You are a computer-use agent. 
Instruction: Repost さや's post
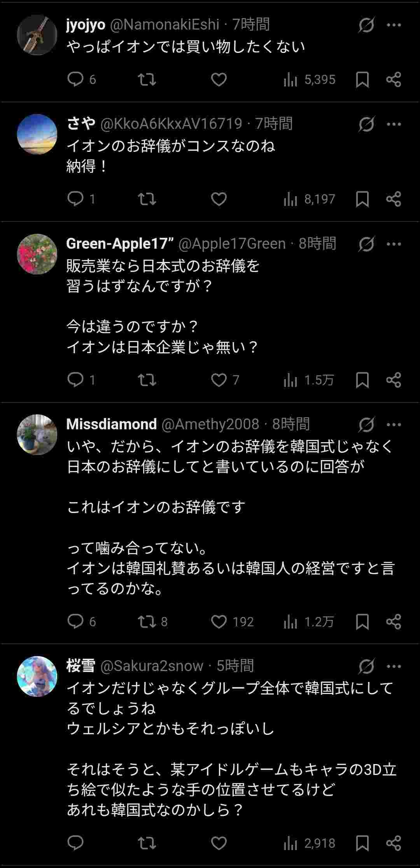(147, 199)
